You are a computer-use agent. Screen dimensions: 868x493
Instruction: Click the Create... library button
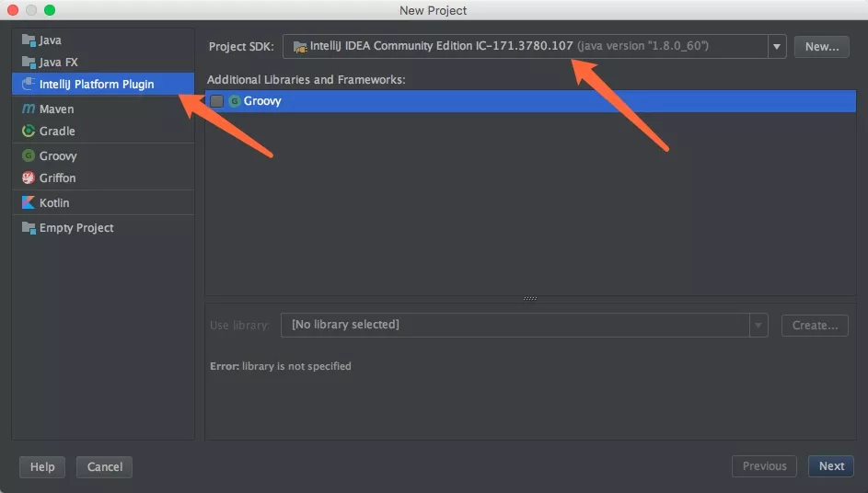(x=815, y=326)
